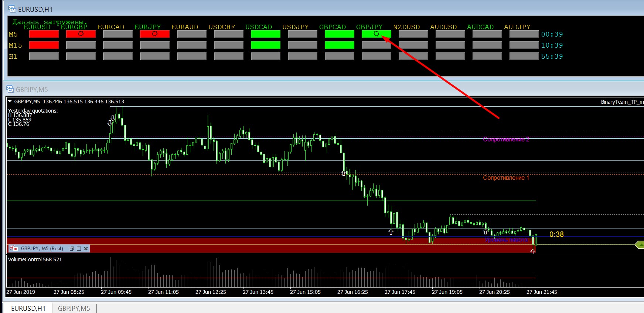This screenshot has height=313, width=644.
Task: Click the VolumeControl 568 521 indicator label
Action: click(35, 259)
